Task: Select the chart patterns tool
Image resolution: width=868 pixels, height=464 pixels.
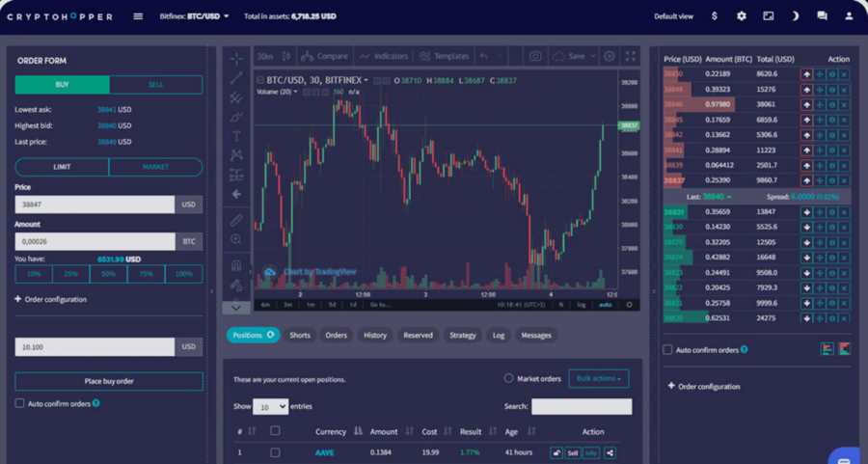Action: click(236, 155)
